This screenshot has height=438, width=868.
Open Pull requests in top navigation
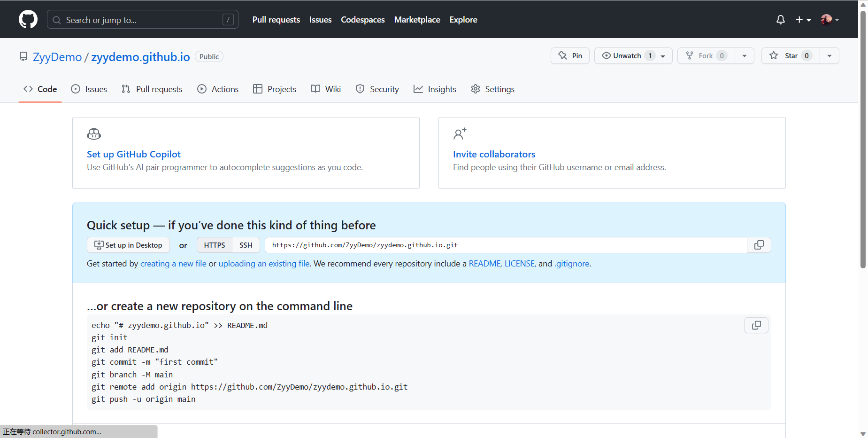point(276,20)
